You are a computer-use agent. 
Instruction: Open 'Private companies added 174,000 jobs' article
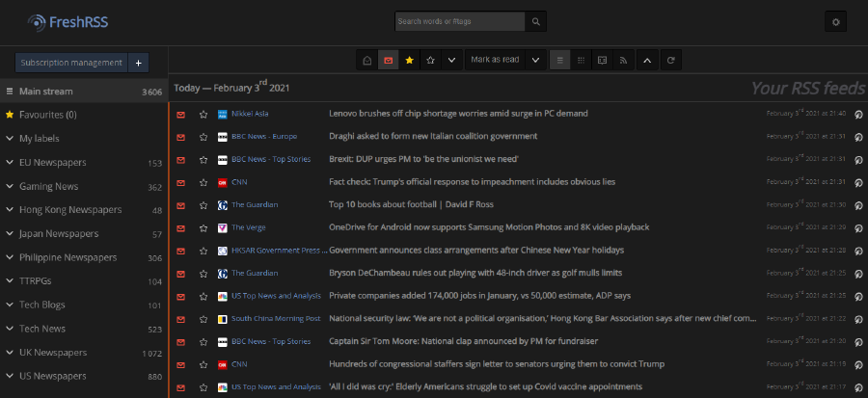[480, 296]
